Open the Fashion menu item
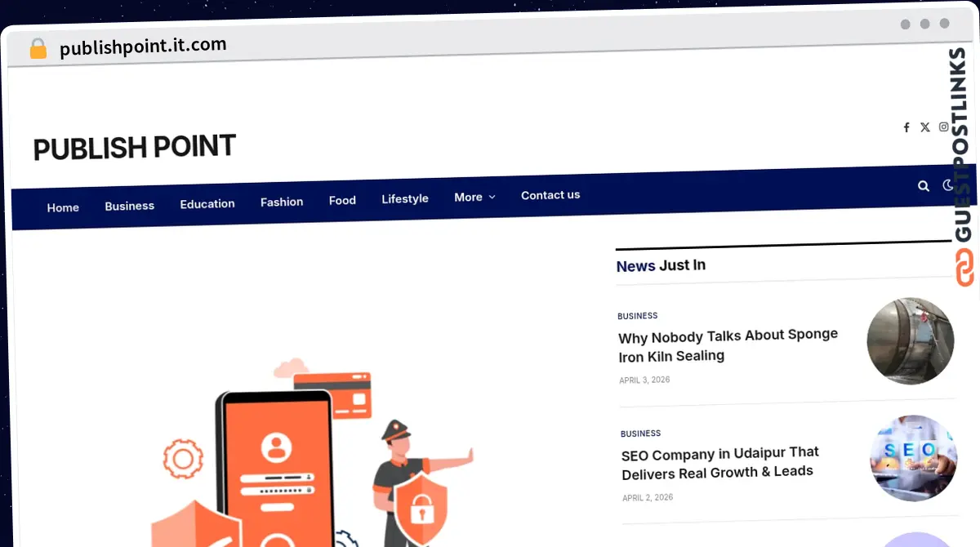This screenshot has width=980, height=547. (x=282, y=202)
